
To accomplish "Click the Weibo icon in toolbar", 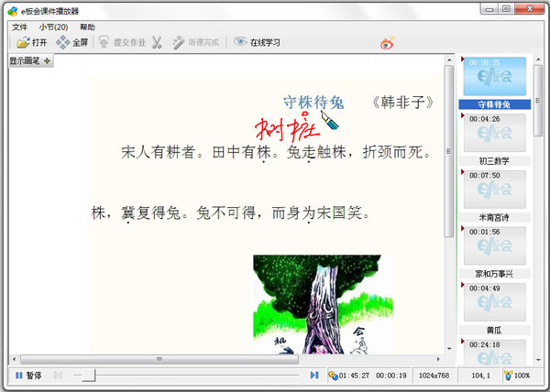I will [x=389, y=42].
